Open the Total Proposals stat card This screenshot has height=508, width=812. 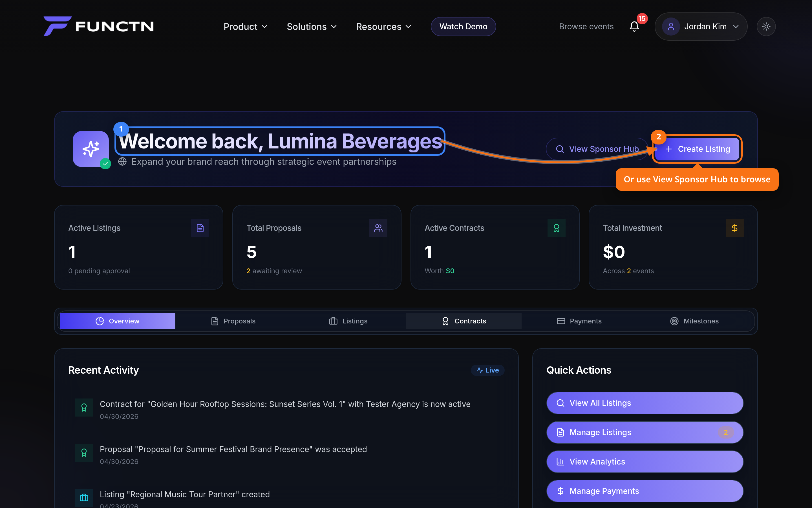coord(317,247)
